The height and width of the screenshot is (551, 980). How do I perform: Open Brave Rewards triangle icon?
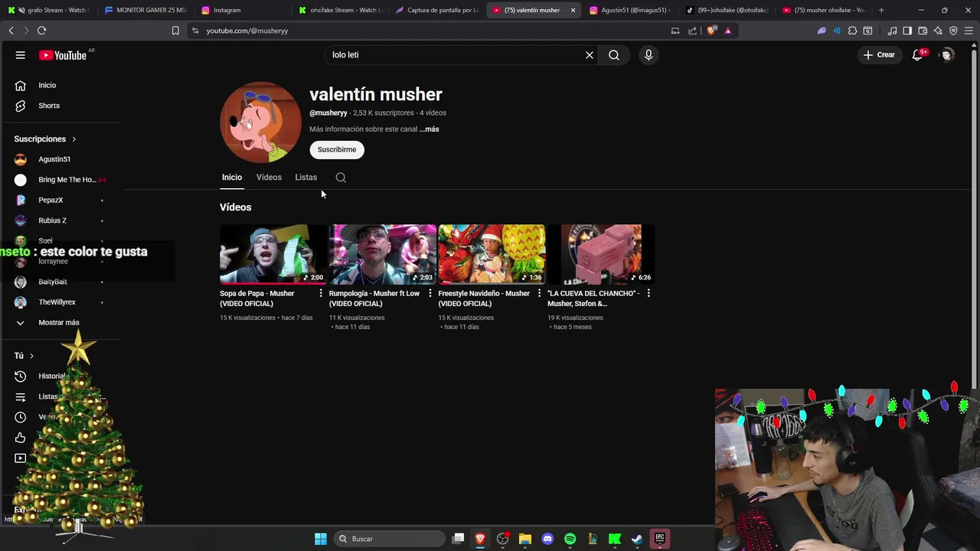pyautogui.click(x=728, y=31)
